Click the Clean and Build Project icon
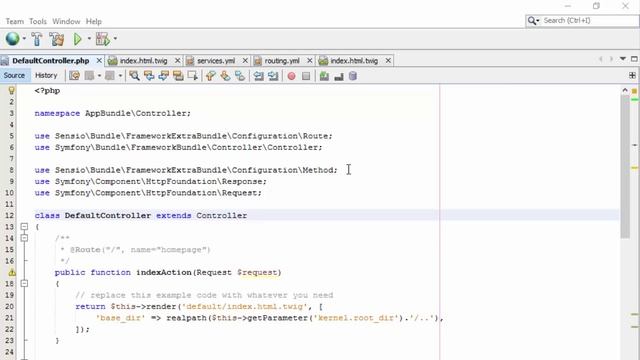This screenshot has height=360, width=640. pos(57,39)
